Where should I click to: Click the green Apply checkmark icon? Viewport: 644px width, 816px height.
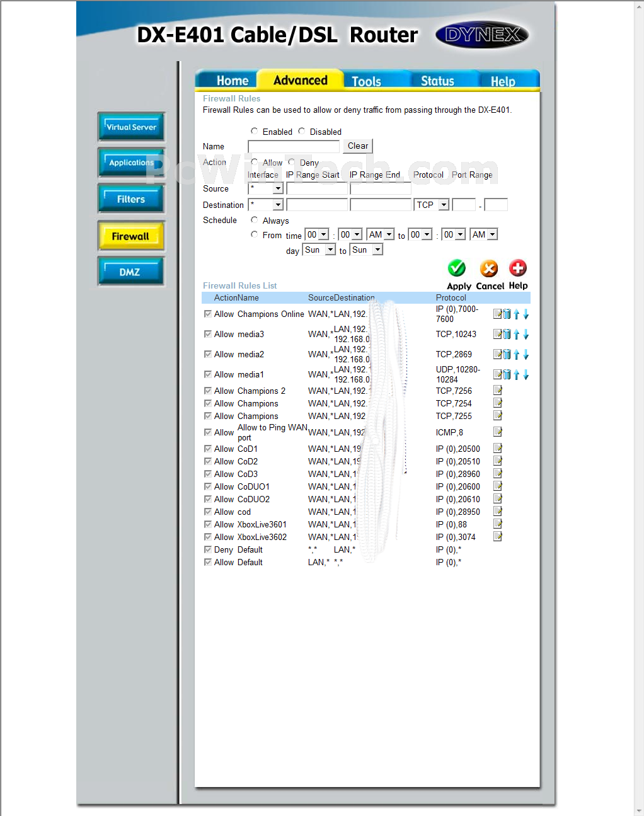click(457, 268)
